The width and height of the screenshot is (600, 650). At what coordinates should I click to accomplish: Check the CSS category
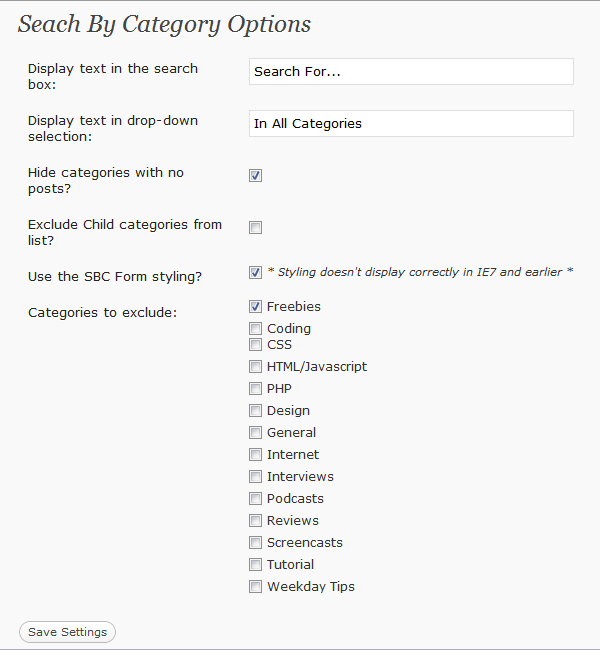click(255, 345)
